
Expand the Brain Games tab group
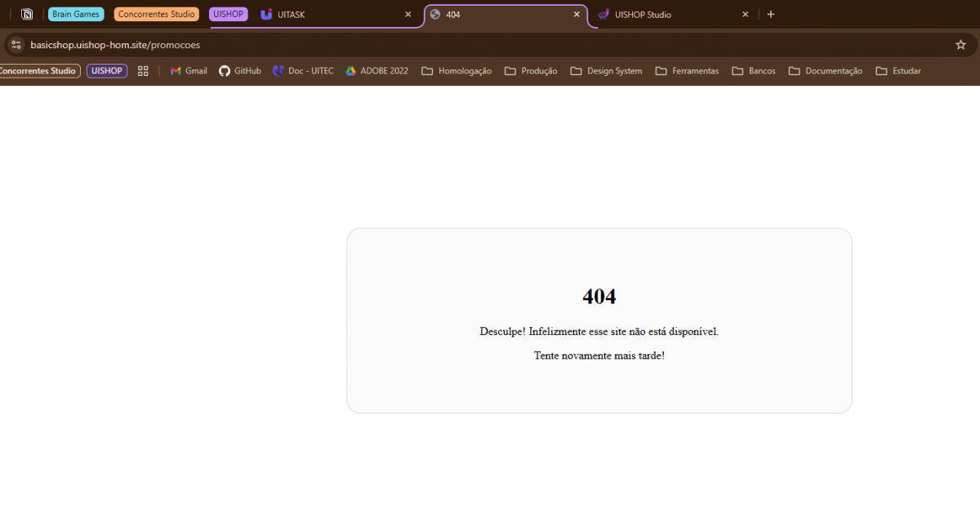(76, 14)
